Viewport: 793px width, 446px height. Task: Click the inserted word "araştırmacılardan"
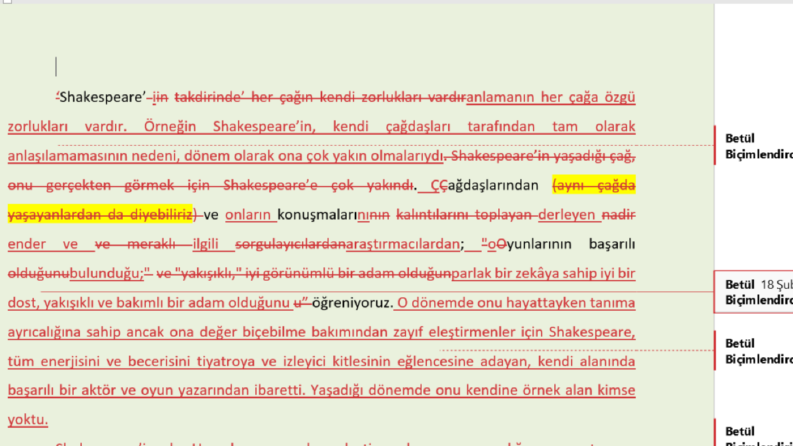coord(403,244)
